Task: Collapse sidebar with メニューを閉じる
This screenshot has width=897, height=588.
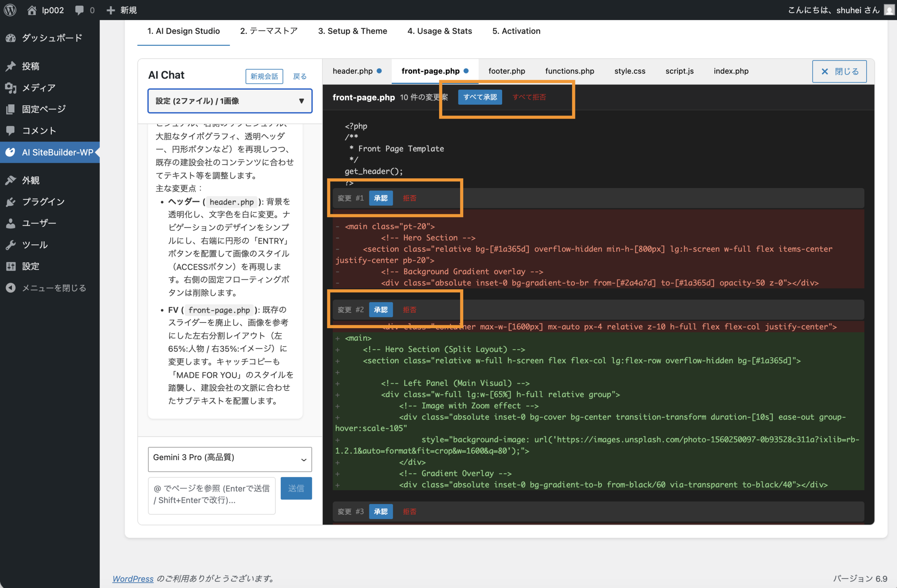Action: (54, 288)
